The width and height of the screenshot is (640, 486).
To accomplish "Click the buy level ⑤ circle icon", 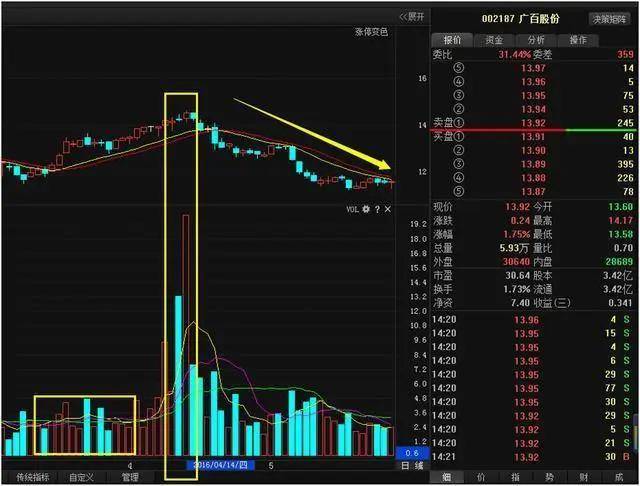I will pyautogui.click(x=459, y=191).
